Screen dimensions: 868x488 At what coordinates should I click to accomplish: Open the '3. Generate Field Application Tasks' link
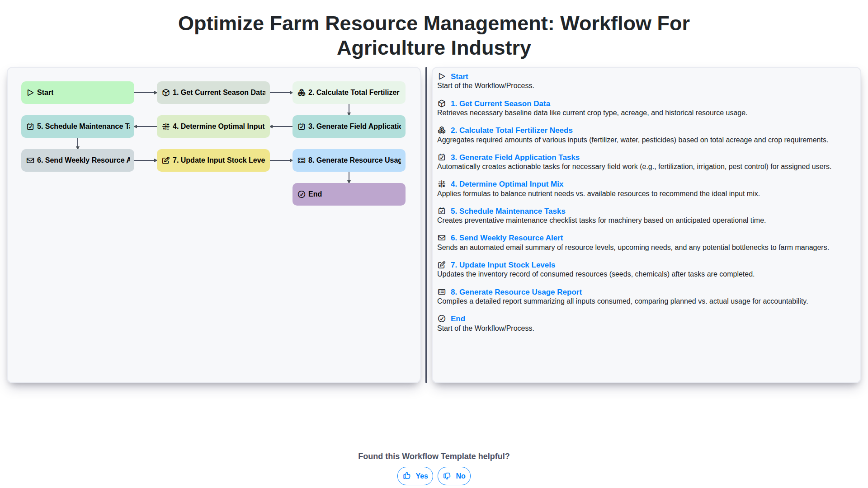[x=514, y=157]
